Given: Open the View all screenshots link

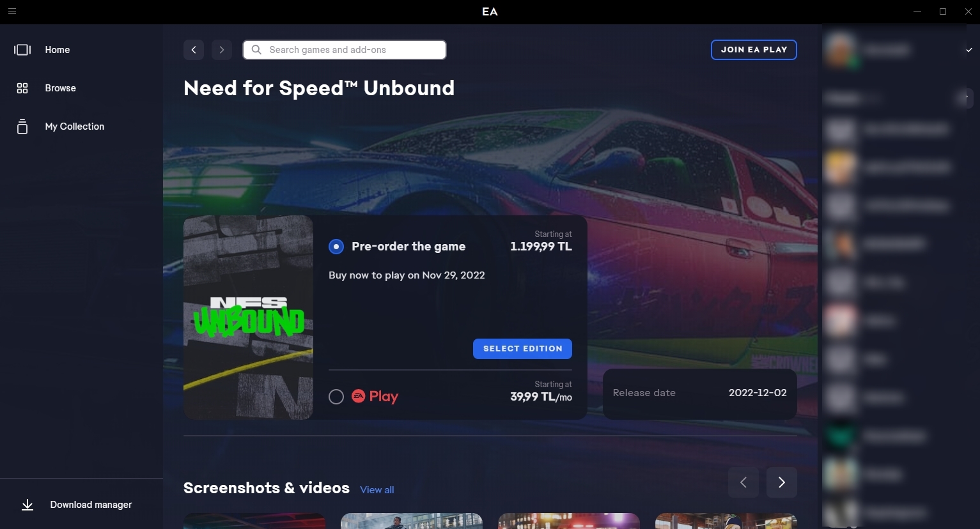Looking at the screenshot, I should [x=377, y=490].
